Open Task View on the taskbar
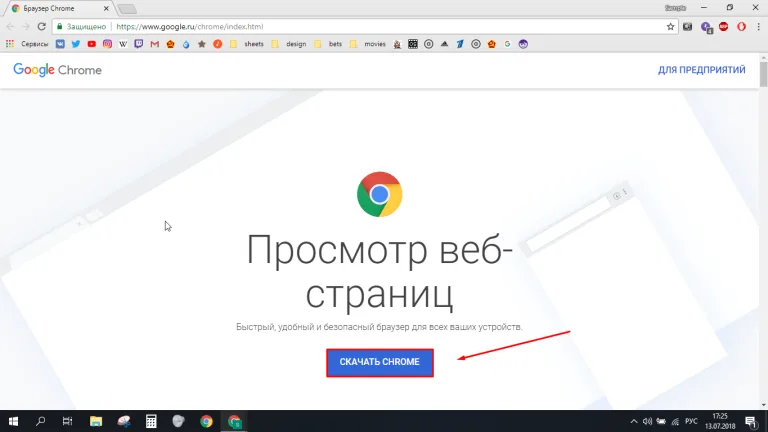This screenshot has height=432, width=768. click(68, 421)
